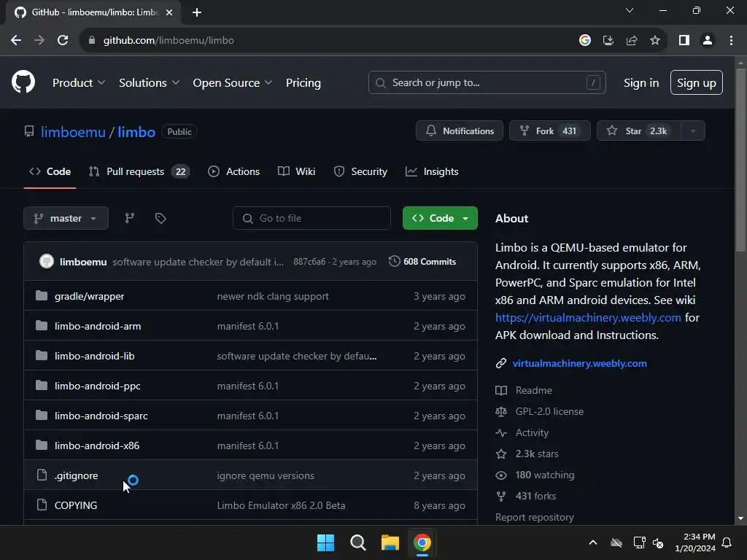747x560 pixels.
Task: Open the Chrome profile icon
Action: 708,41
